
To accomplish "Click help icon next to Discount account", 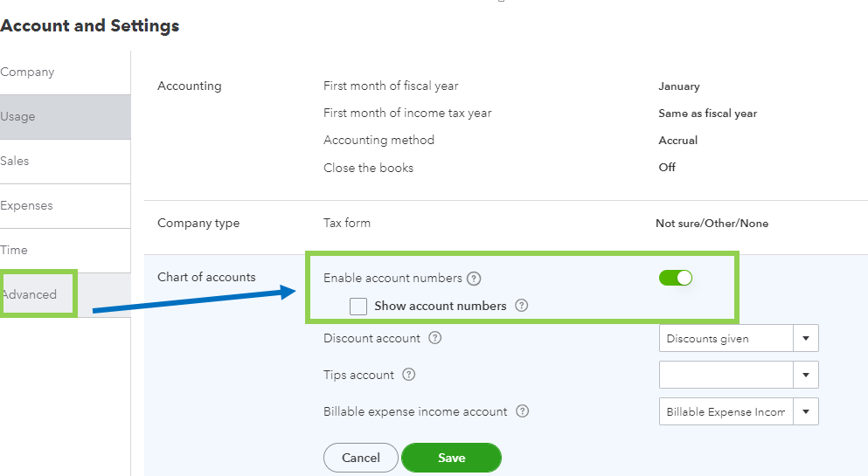I will point(434,338).
